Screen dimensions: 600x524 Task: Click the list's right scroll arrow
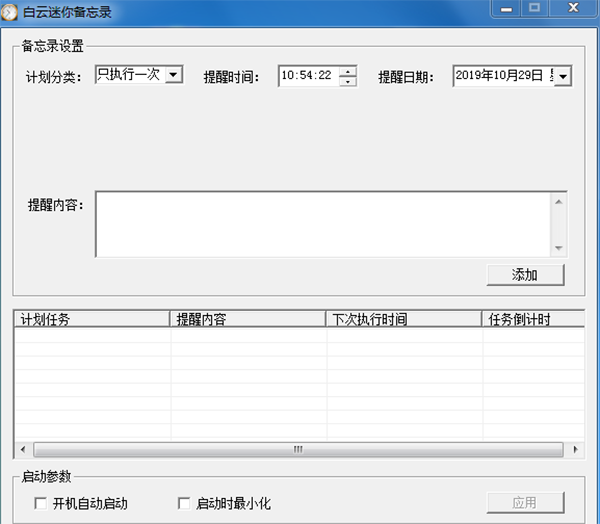pos(575,449)
